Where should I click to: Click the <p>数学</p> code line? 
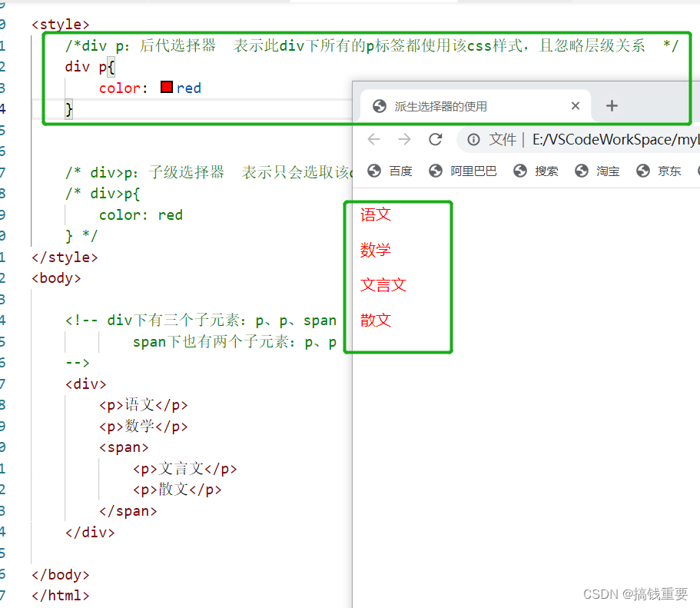pyautogui.click(x=143, y=426)
